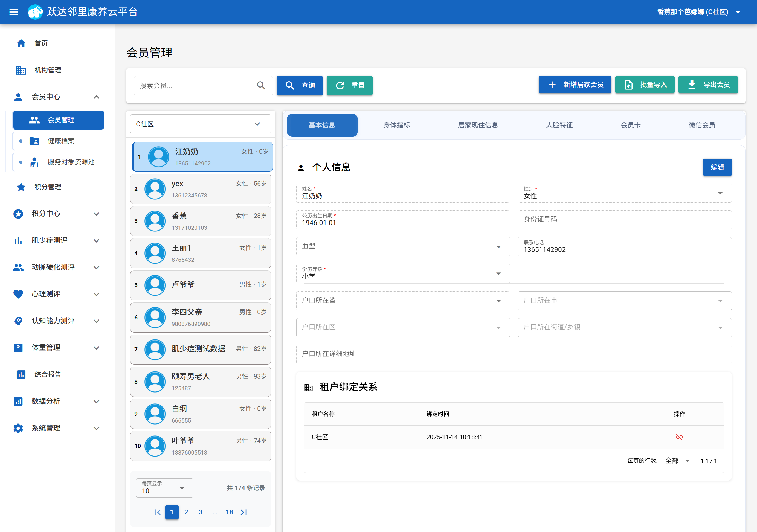Expand the 肌少症测评 menu section

[96, 241]
